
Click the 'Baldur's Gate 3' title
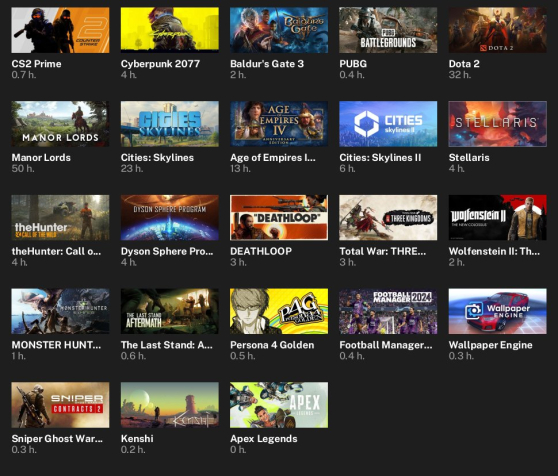coord(267,64)
